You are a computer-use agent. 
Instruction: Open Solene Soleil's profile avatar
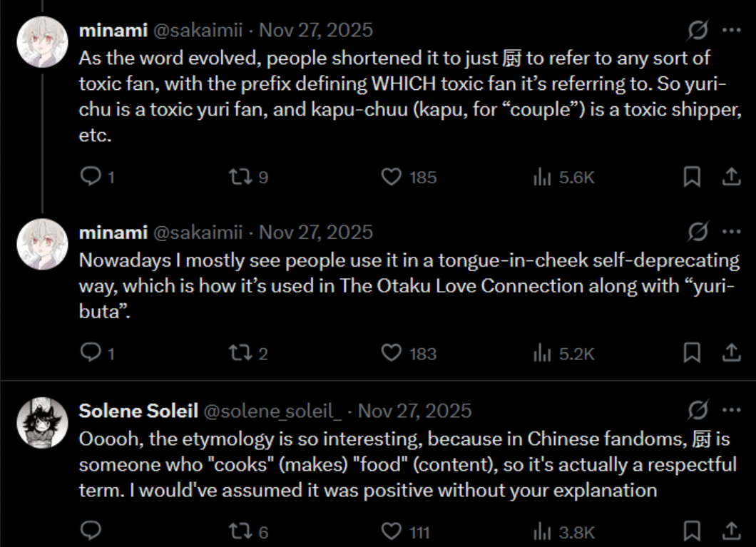[x=42, y=423]
